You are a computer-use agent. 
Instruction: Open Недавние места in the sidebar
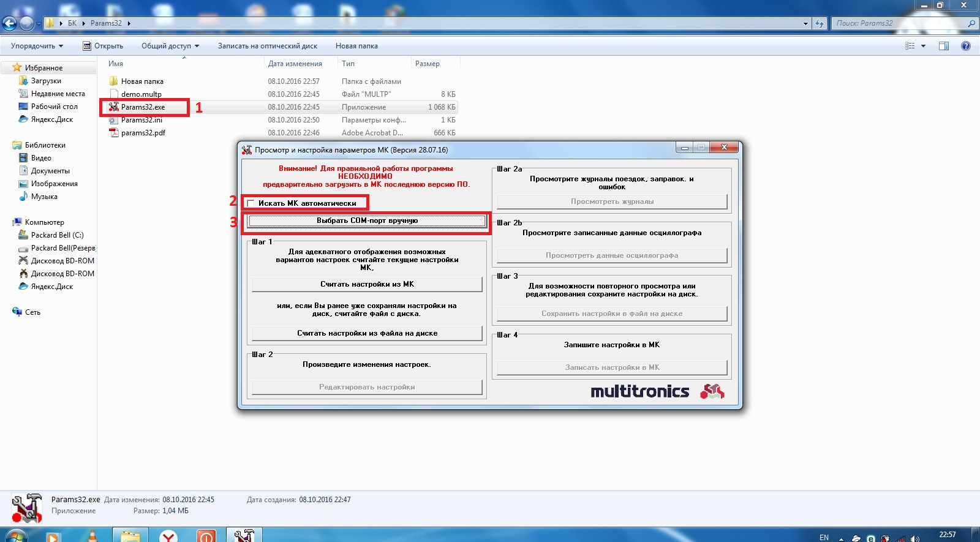[x=58, y=94]
